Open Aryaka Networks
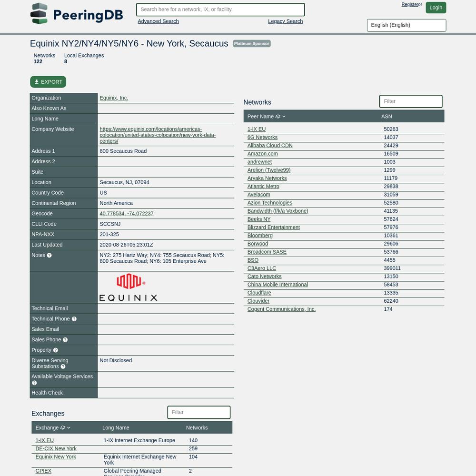The width and height of the screenshot is (476, 476). coord(267,178)
